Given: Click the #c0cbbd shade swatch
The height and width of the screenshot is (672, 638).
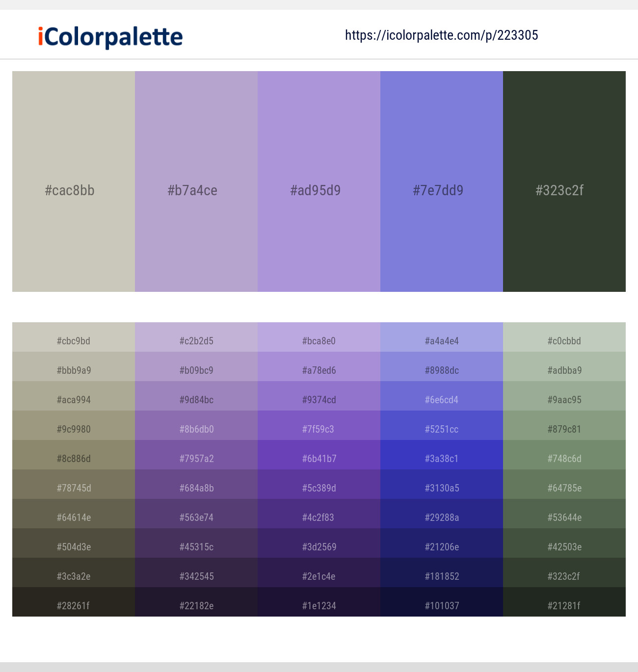Looking at the screenshot, I should pos(564,341).
